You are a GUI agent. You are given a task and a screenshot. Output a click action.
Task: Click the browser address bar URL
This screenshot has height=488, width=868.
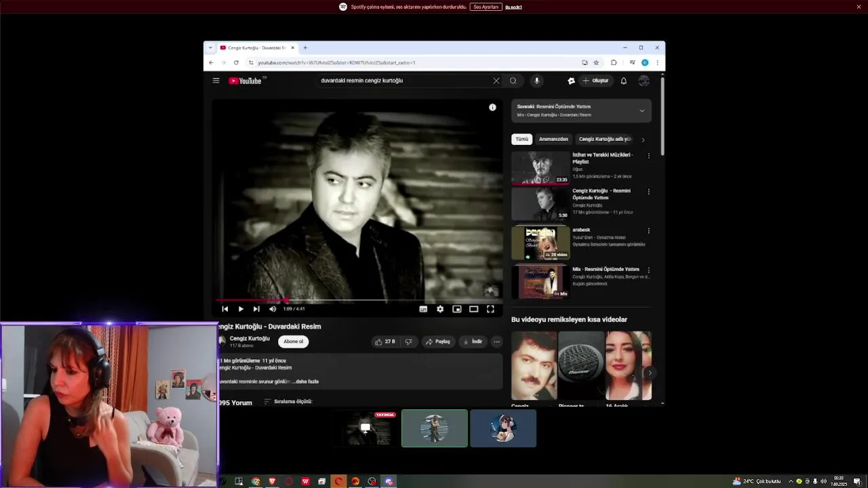click(336, 62)
